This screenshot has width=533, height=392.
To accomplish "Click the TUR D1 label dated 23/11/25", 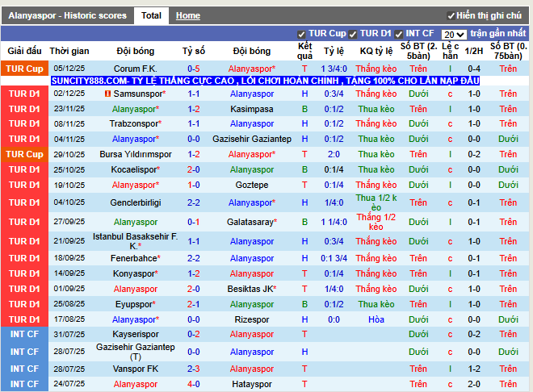I will tap(24, 109).
